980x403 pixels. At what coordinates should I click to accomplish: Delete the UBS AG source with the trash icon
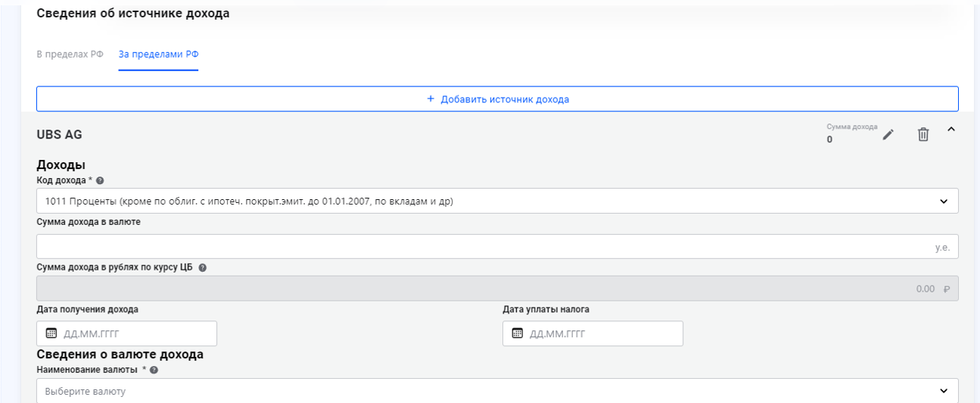(x=922, y=135)
